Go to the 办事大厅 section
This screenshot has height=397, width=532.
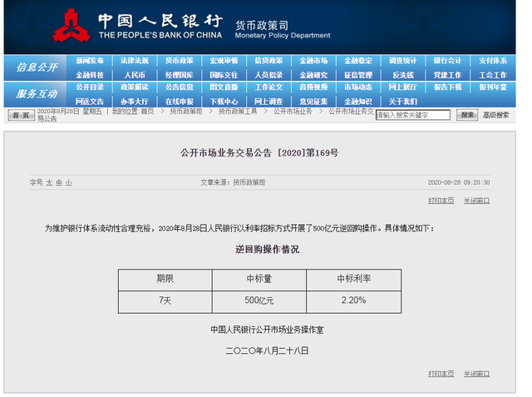pyautogui.click(x=135, y=102)
